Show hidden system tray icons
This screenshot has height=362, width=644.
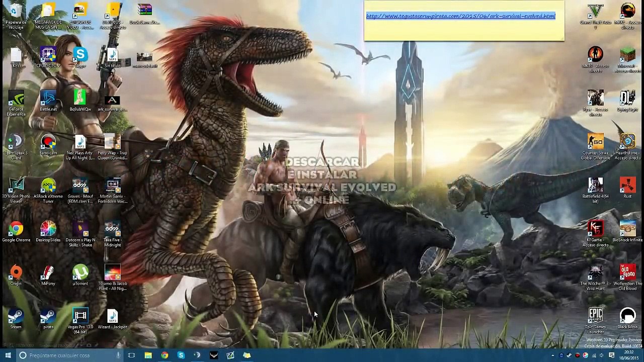click(552, 355)
